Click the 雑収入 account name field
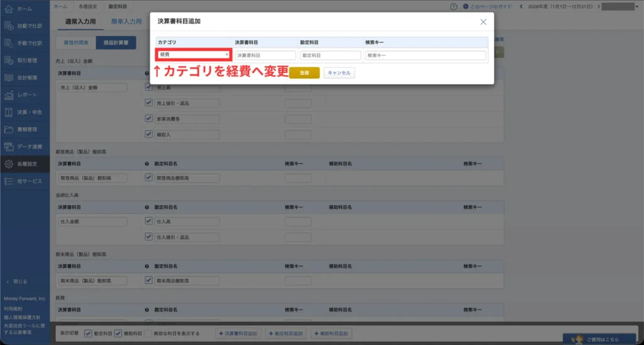The image size is (644, 345). [187, 135]
